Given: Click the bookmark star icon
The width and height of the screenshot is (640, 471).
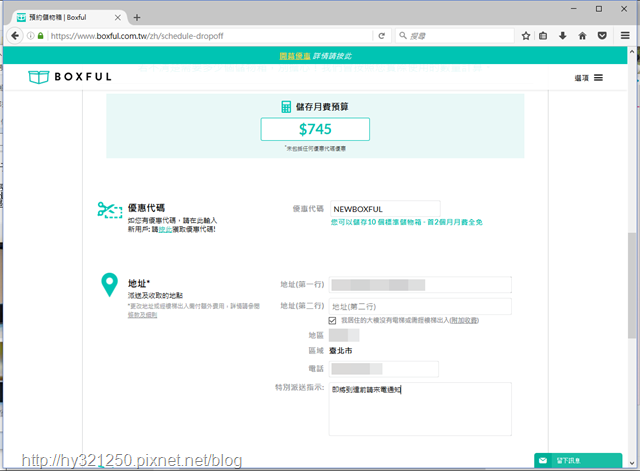Looking at the screenshot, I should [526, 36].
